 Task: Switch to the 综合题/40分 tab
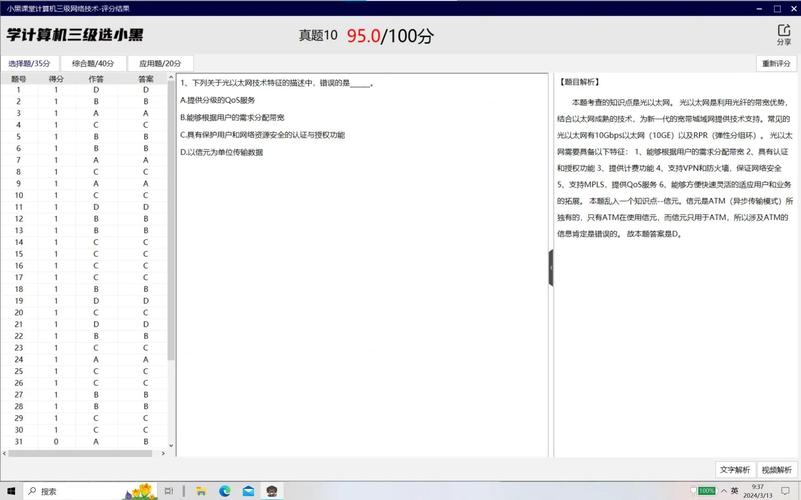[x=93, y=63]
